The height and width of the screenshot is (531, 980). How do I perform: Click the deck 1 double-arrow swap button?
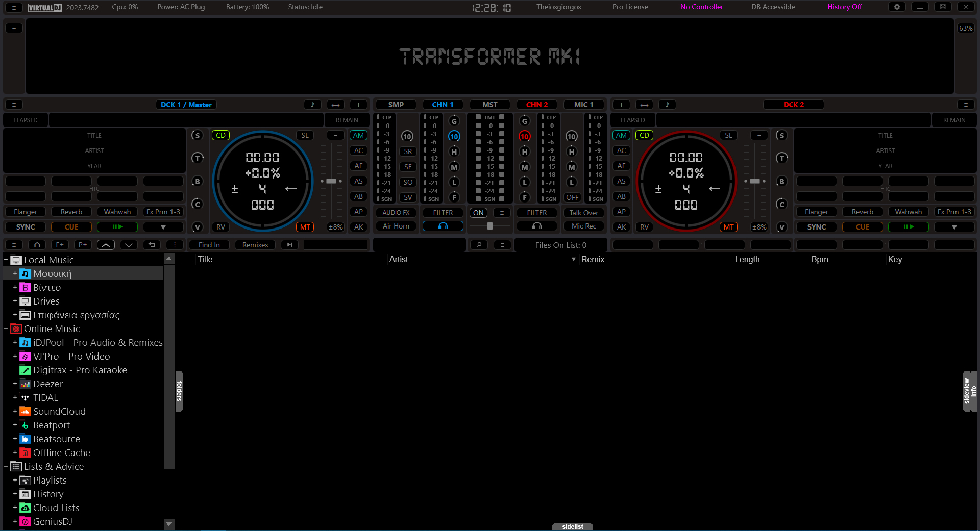(335, 105)
